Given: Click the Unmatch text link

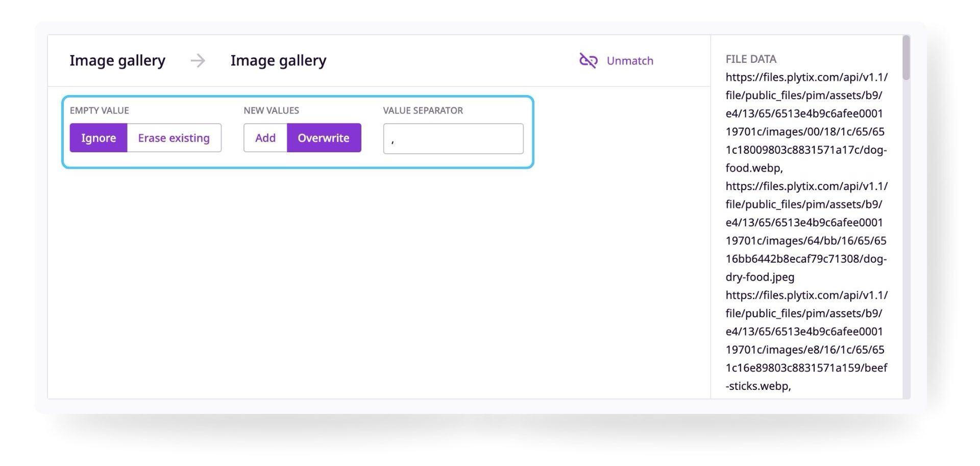Looking at the screenshot, I should pos(630,61).
